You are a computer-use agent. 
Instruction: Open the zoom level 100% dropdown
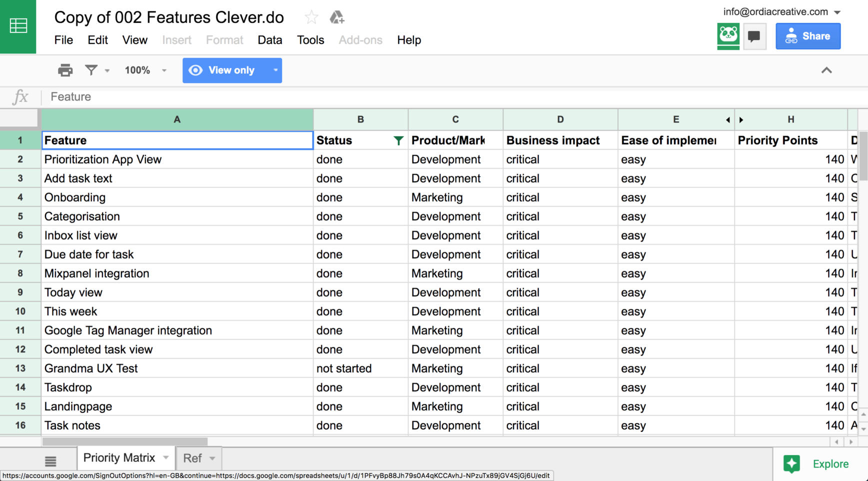145,70
